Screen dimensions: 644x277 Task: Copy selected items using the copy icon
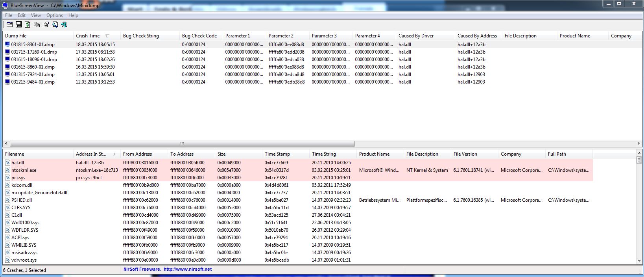[37, 24]
